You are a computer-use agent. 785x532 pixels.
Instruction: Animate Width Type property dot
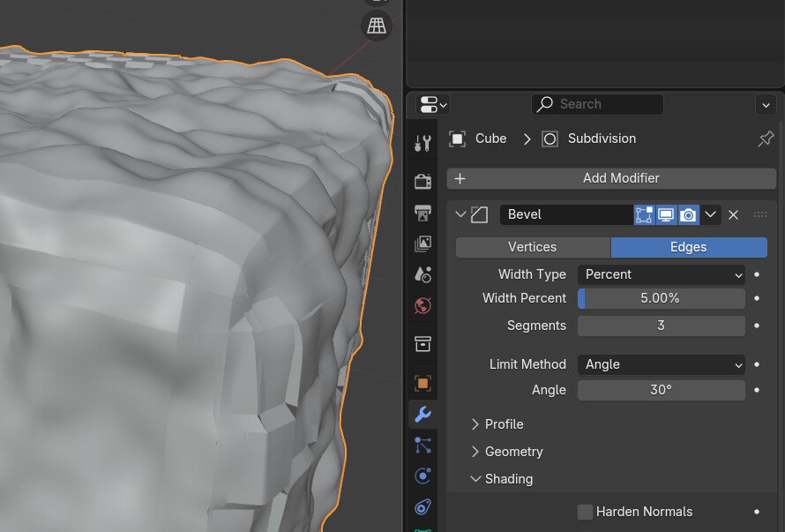pos(757,274)
